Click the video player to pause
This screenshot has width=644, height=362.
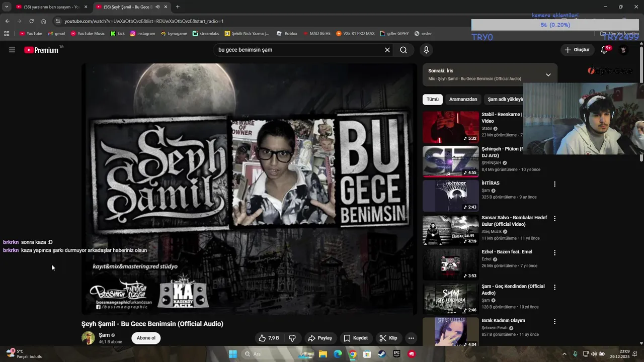(250, 189)
